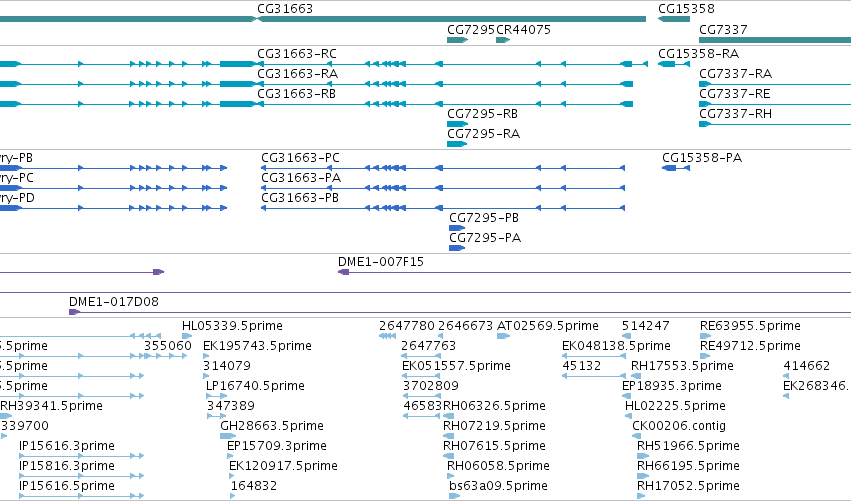Click the 45132 feature label

pyautogui.click(x=582, y=366)
